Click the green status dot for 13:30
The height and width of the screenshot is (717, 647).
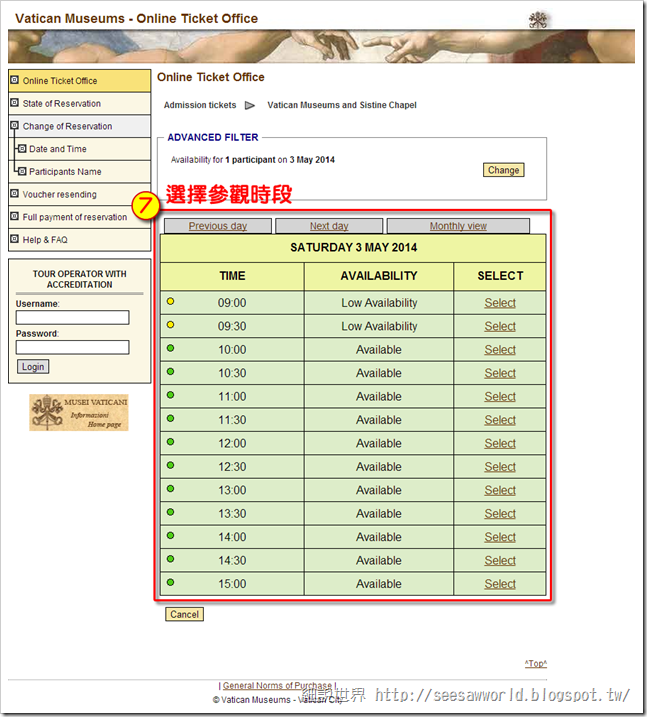pos(171,512)
